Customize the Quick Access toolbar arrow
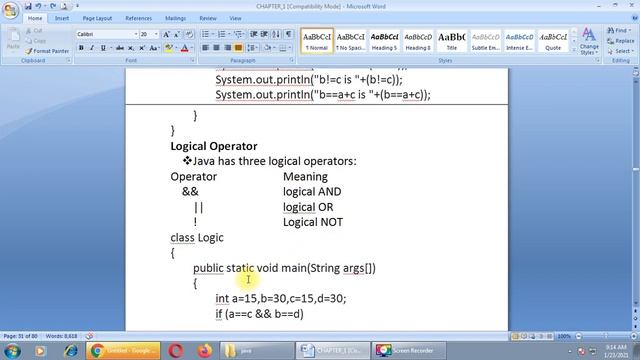The height and width of the screenshot is (360, 640). point(77,6)
